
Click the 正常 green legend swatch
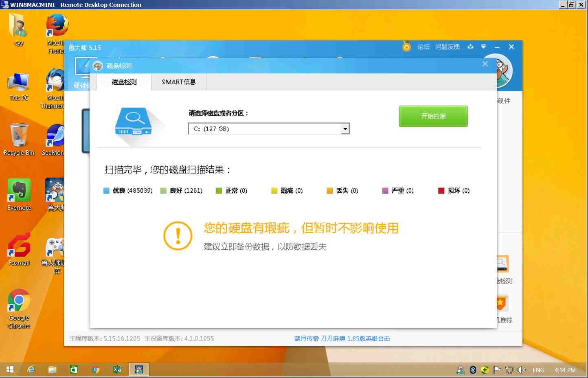[x=219, y=191]
